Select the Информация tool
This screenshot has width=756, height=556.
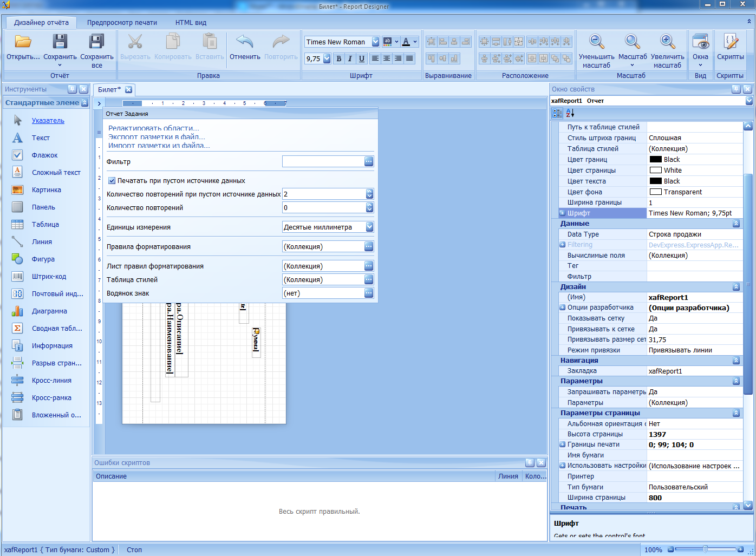coord(52,346)
